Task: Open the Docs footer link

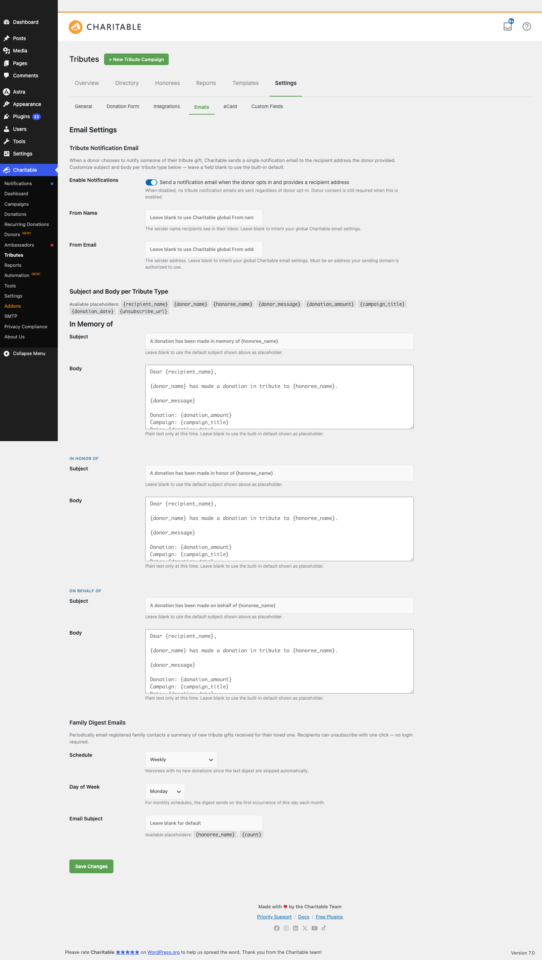Action: click(304, 917)
